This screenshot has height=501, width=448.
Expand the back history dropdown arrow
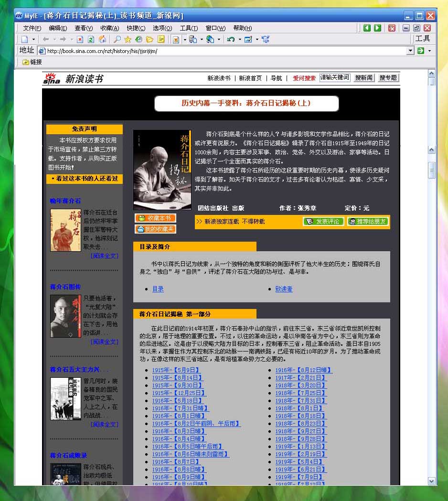pyautogui.click(x=54, y=39)
